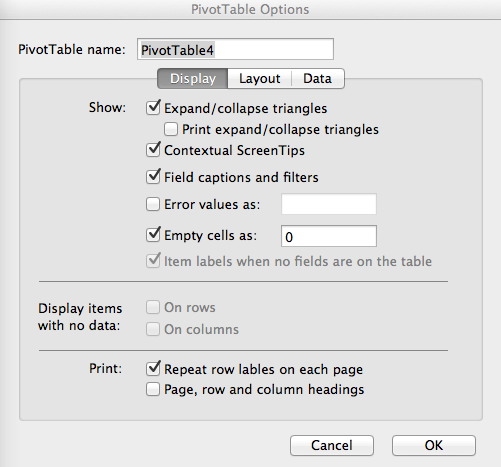Click the PivotTable name text field

pos(235,49)
